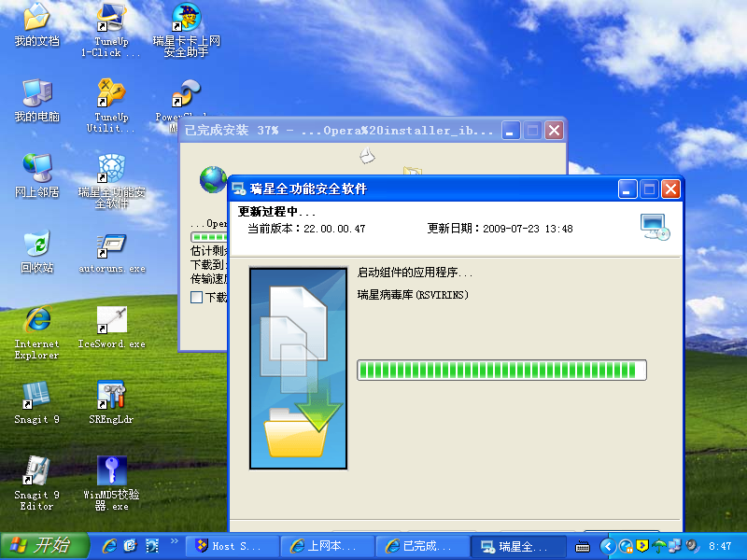
Task: Expand hidden tray icons arrow
Action: point(608,546)
